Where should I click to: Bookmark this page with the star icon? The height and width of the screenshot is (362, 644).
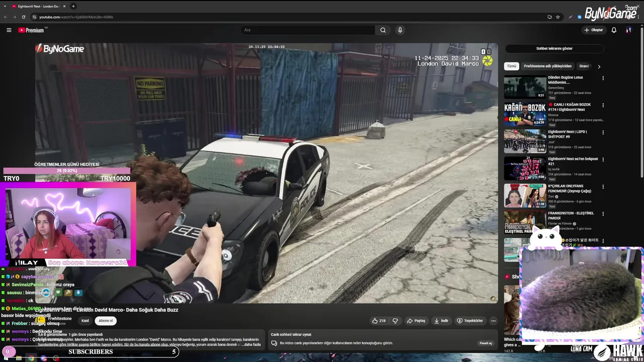click(558, 17)
